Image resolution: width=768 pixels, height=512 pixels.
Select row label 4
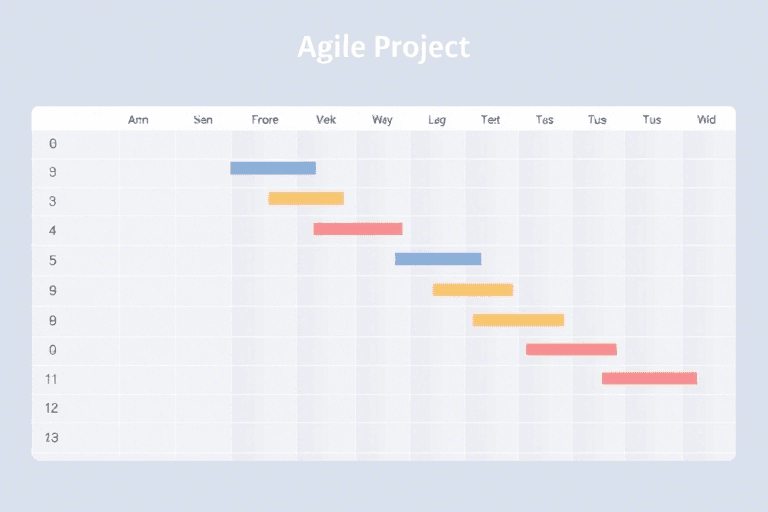pos(52,231)
